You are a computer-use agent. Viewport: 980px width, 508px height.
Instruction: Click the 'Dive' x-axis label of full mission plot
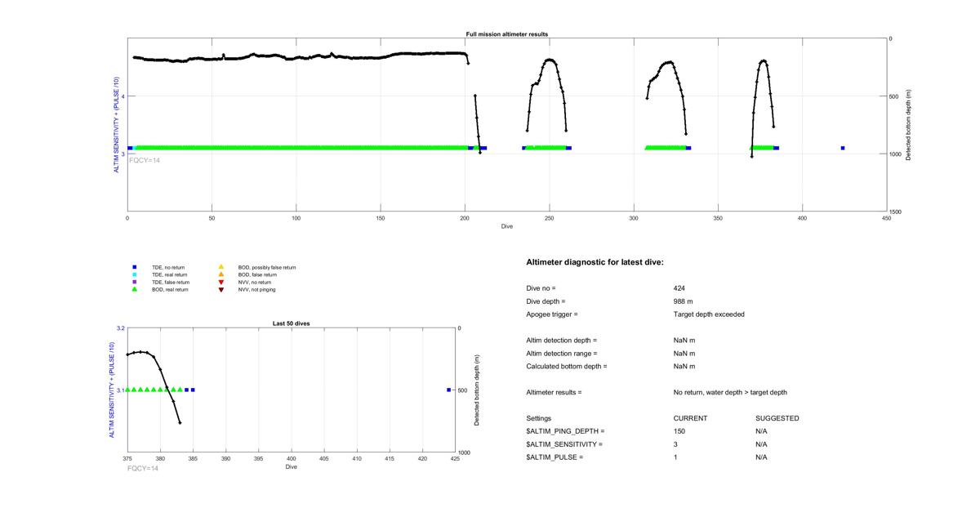[x=507, y=226]
